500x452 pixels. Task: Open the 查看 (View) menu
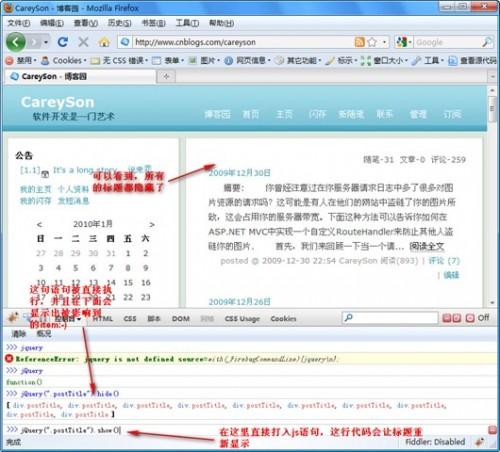tap(86, 23)
